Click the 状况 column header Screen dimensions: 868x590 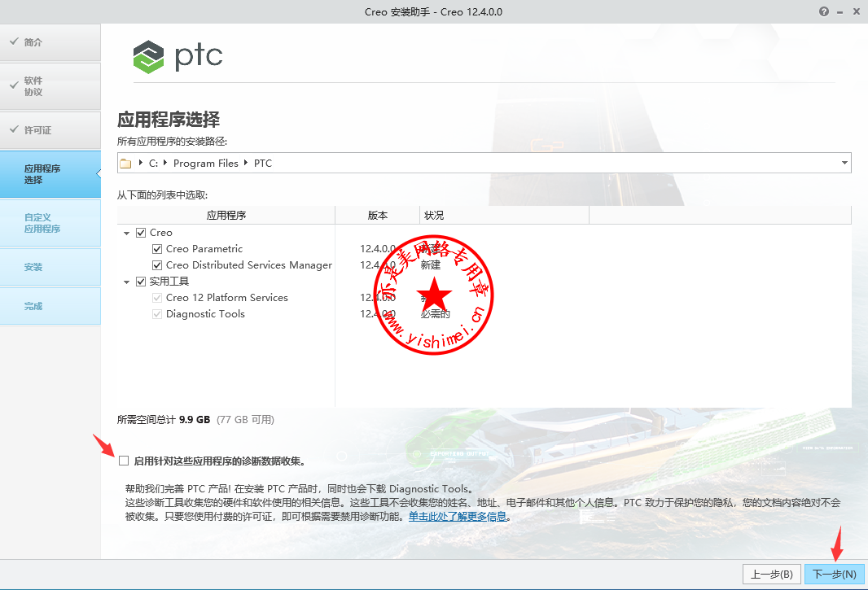504,216
